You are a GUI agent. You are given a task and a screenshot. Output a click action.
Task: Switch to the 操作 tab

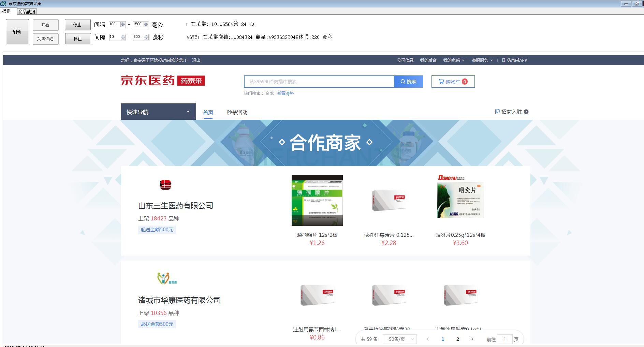6,11
